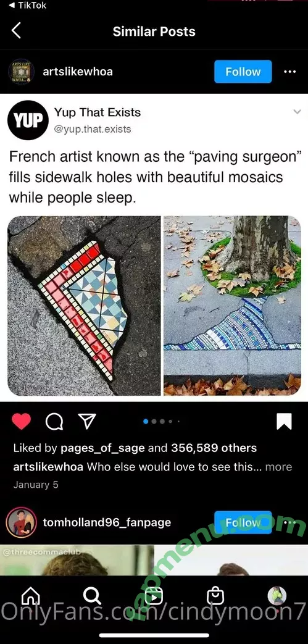Image resolution: width=308 pixels, height=644 pixels.
Task: Open the red mosaic pavement photo
Action: click(84, 306)
